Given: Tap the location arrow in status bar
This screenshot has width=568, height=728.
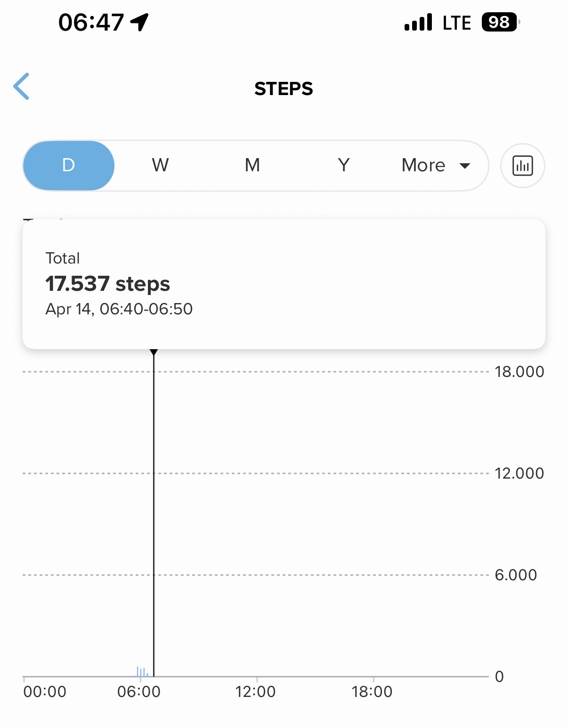Looking at the screenshot, I should [139, 22].
